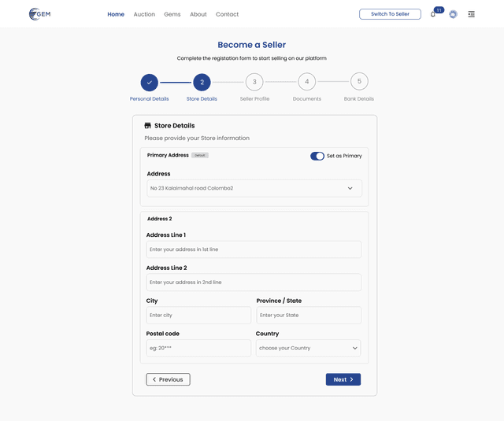
Task: Expand the Address dropdown
Action: [254, 188]
